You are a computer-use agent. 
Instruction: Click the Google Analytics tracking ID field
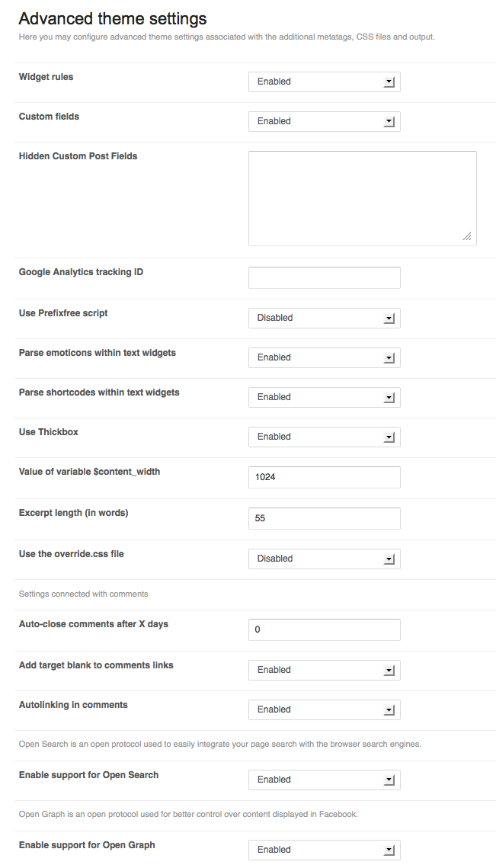tap(324, 277)
